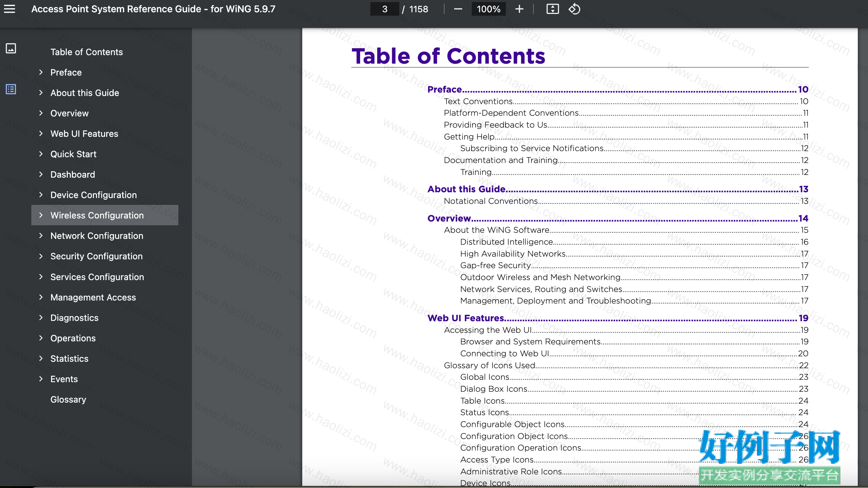The height and width of the screenshot is (488, 868).
Task: Expand the Security Configuration chevron
Action: [41, 256]
